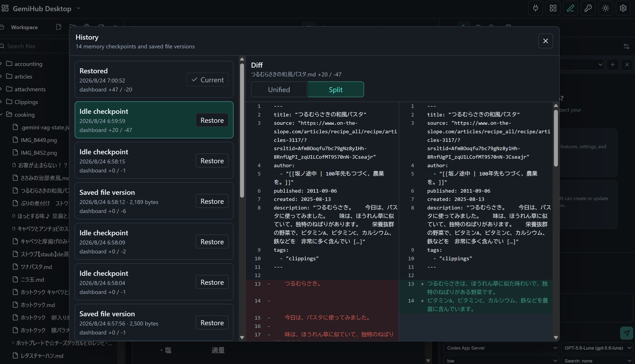Restore Idle checkpoint from 6:59:59
The image size is (635, 364).
pyautogui.click(x=212, y=120)
